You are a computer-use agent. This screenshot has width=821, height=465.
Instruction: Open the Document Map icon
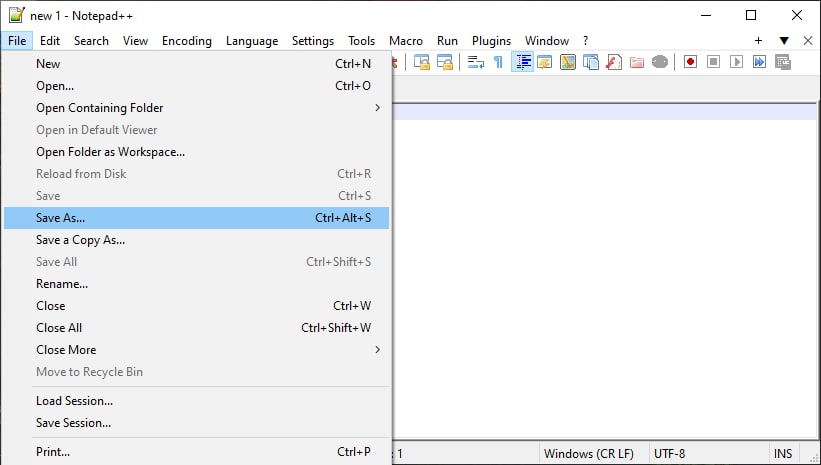568,62
